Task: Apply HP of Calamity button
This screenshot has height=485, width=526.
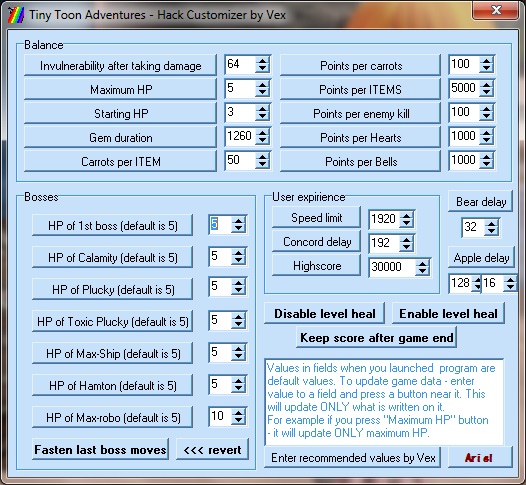Action: (x=112, y=257)
